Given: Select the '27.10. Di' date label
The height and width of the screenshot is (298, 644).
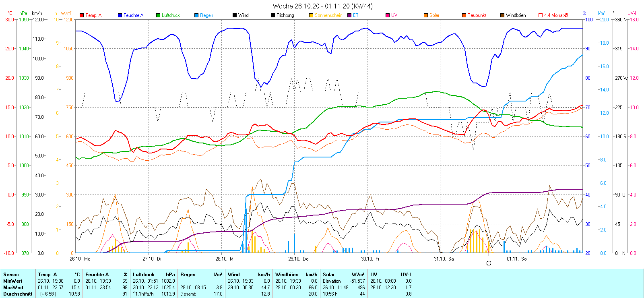Looking at the screenshot, I should (152, 259).
